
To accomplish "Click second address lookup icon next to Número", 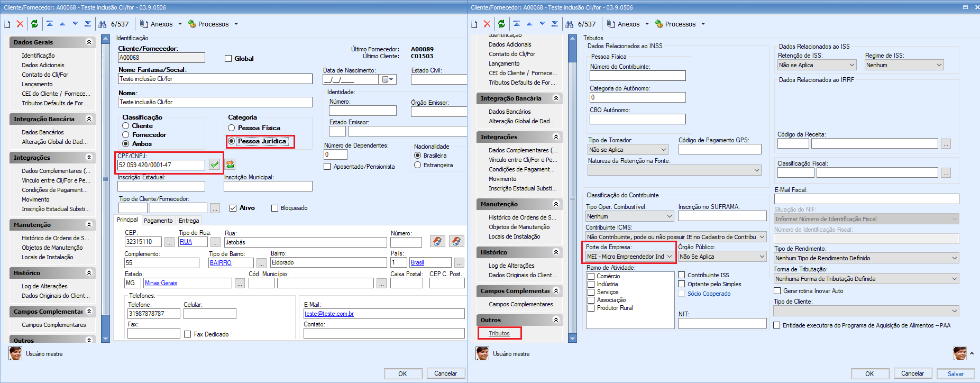I will pos(456,241).
